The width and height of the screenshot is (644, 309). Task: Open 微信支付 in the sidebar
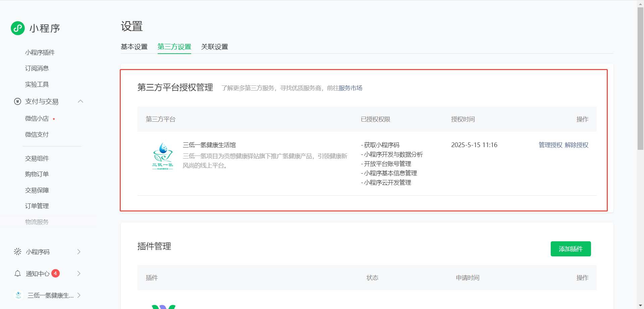(x=37, y=135)
